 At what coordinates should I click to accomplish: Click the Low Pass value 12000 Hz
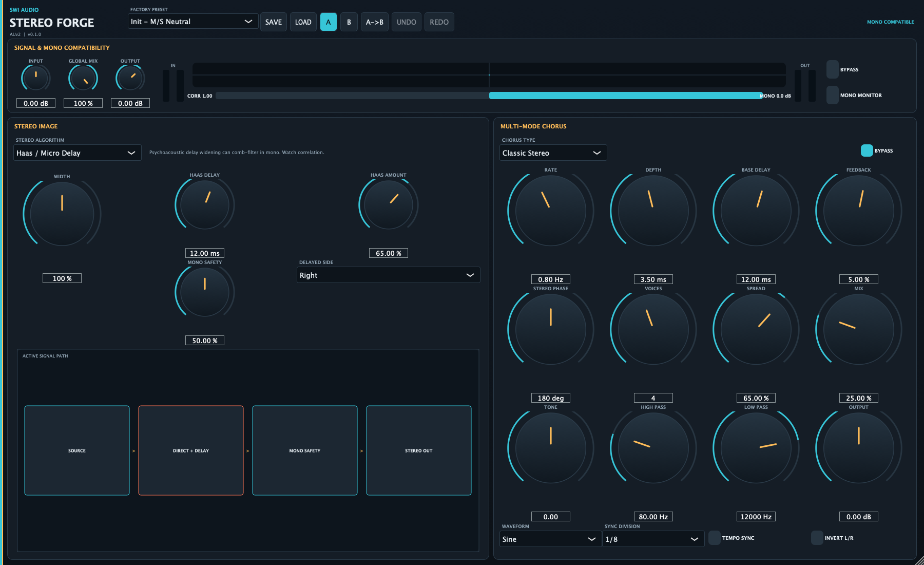click(756, 517)
